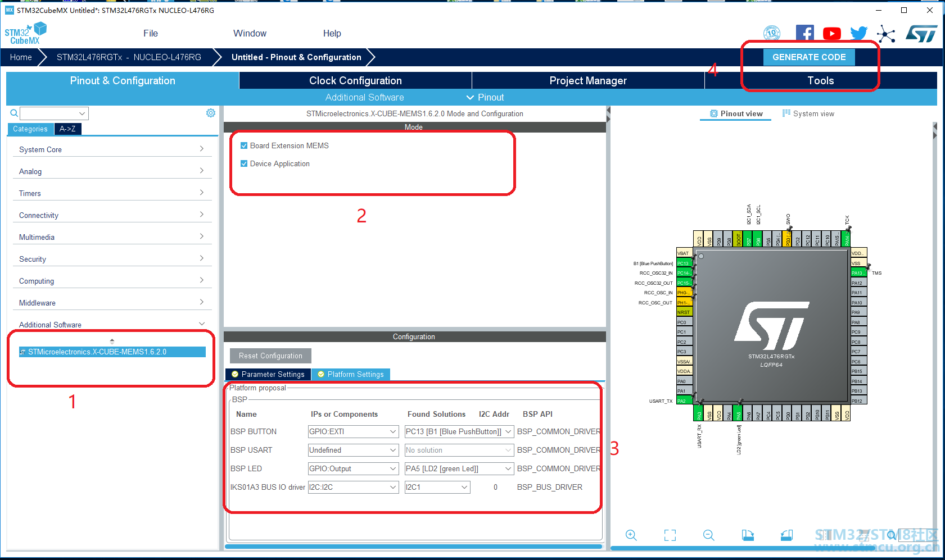Open the Parameter Settings tab
Screen dimensions: 945x560
pos(268,374)
